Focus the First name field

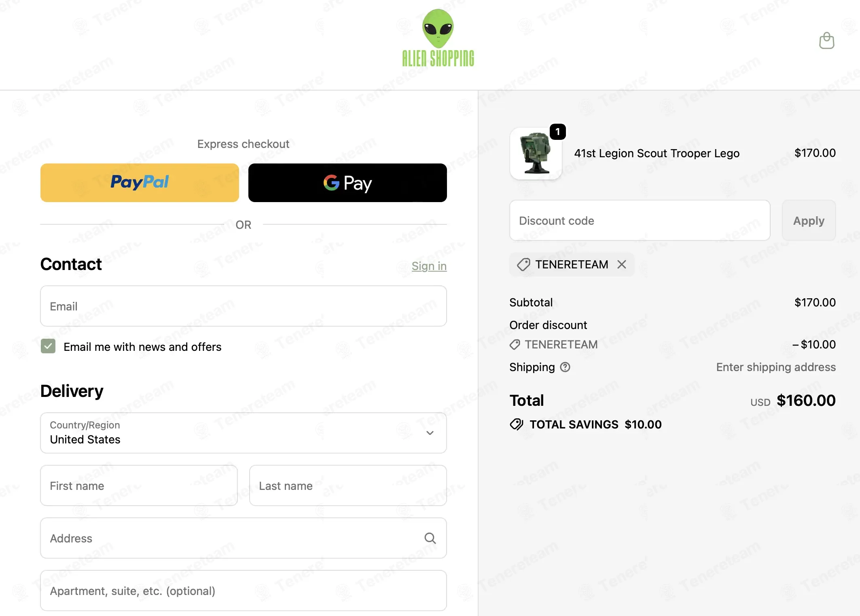tap(139, 485)
